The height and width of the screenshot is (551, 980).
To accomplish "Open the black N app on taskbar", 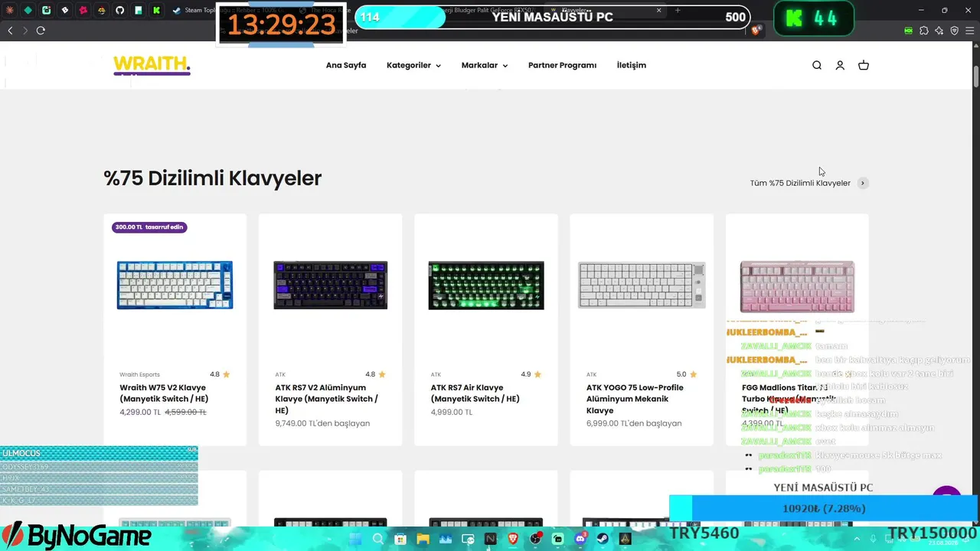I will (491, 539).
